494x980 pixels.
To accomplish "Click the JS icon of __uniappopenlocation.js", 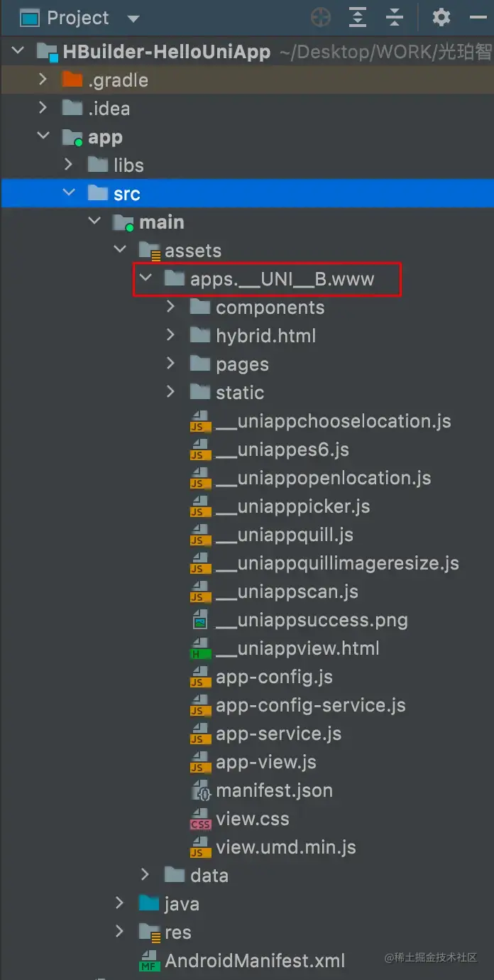I will [x=200, y=478].
